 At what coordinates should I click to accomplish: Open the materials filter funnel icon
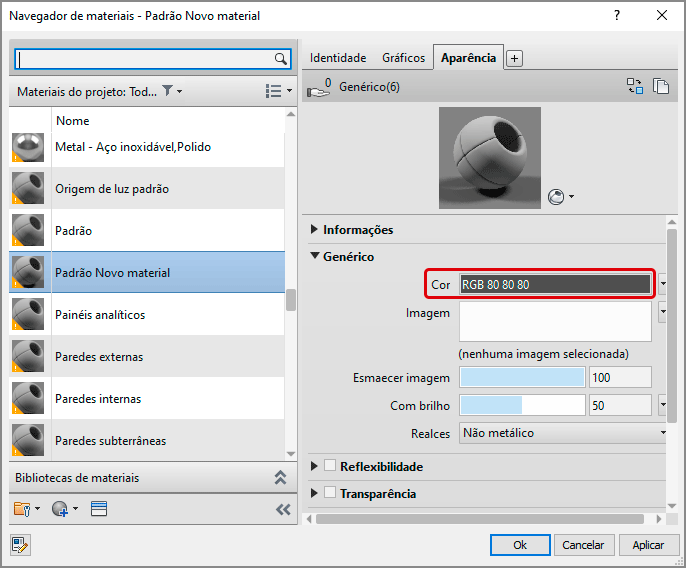[167, 91]
